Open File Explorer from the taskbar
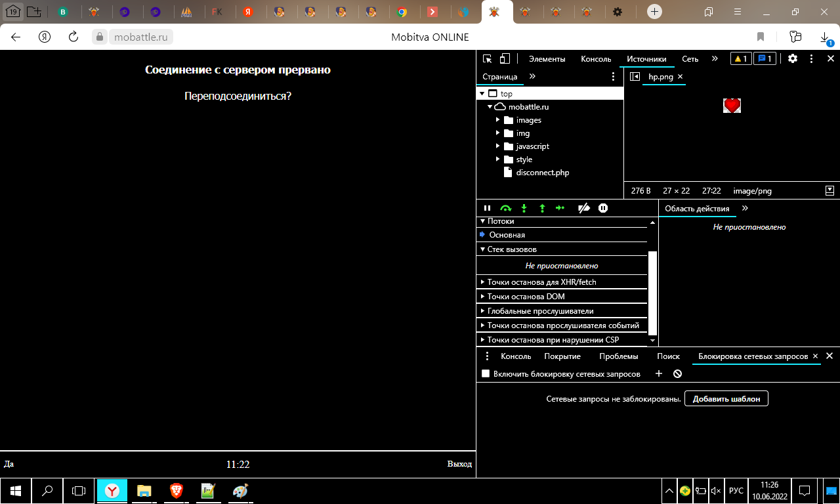840x504 pixels. click(144, 490)
